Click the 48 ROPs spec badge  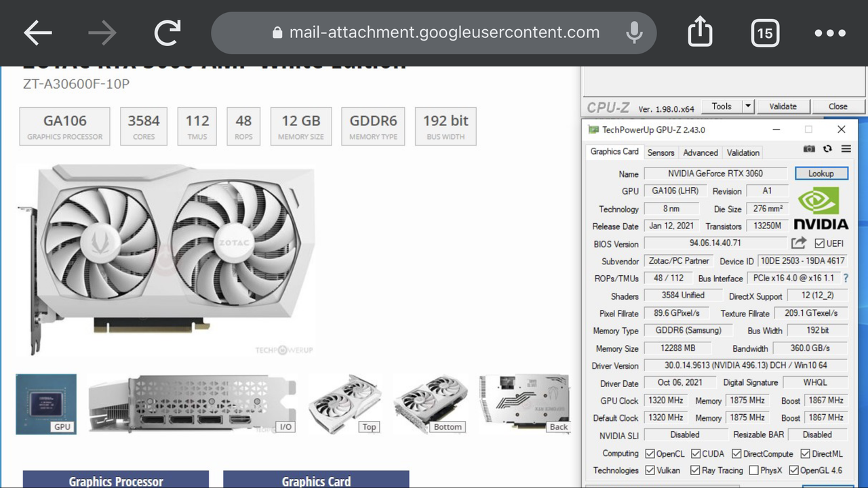(243, 126)
